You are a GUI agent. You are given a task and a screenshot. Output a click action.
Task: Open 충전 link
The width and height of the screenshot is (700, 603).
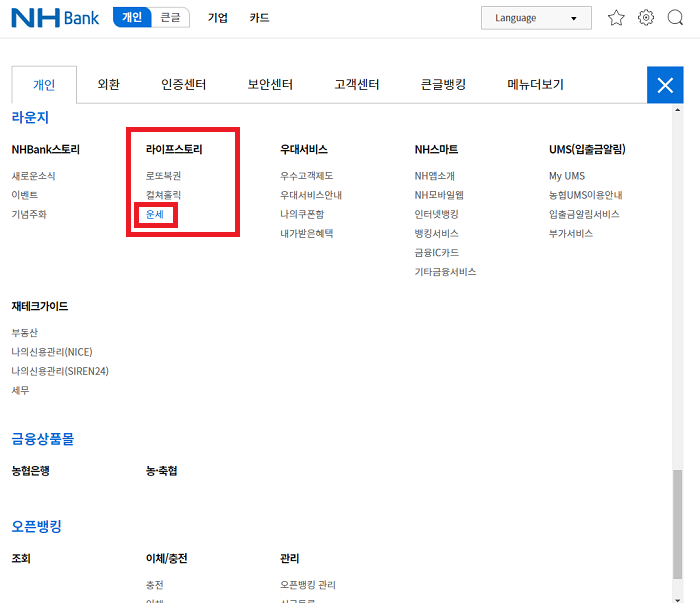154,585
